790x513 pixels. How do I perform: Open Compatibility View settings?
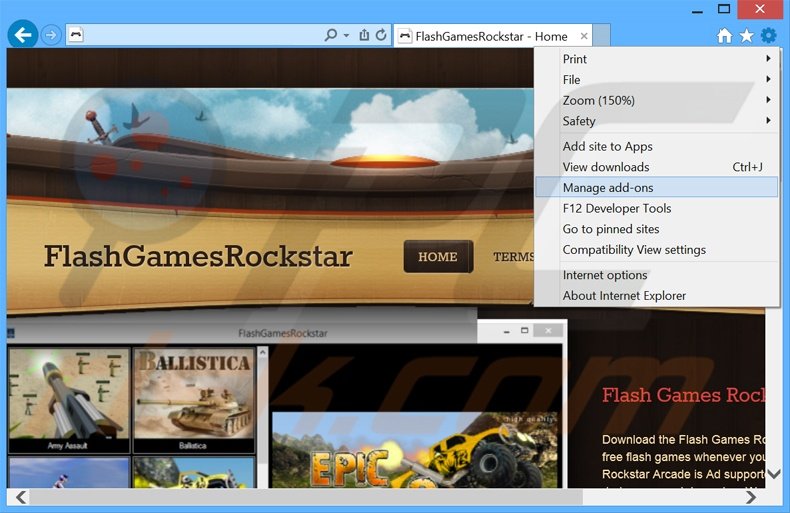(656, 249)
